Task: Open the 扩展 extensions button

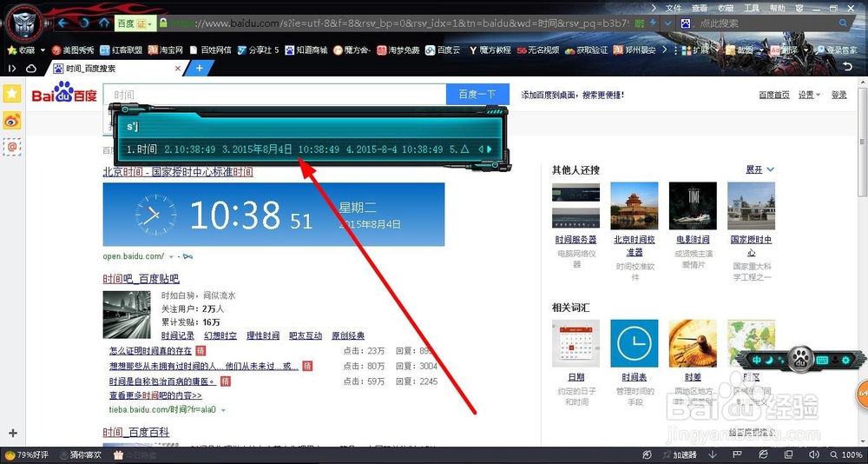Action: tap(695, 50)
